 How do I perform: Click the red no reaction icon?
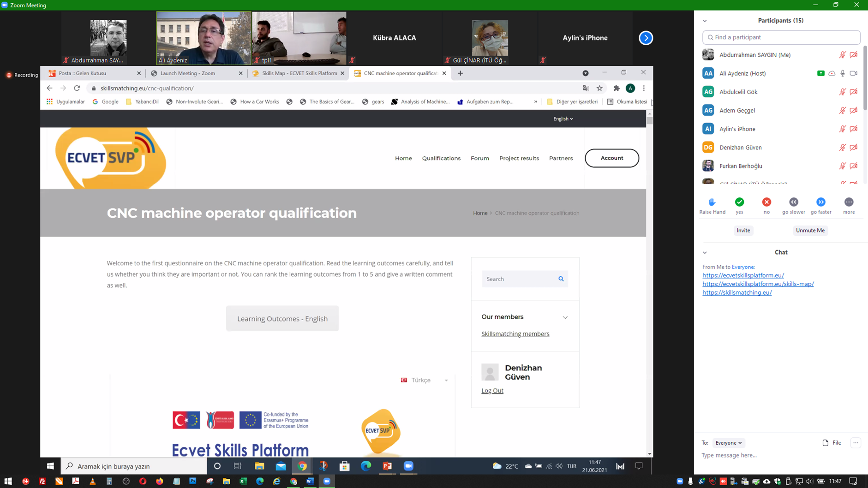point(766,202)
